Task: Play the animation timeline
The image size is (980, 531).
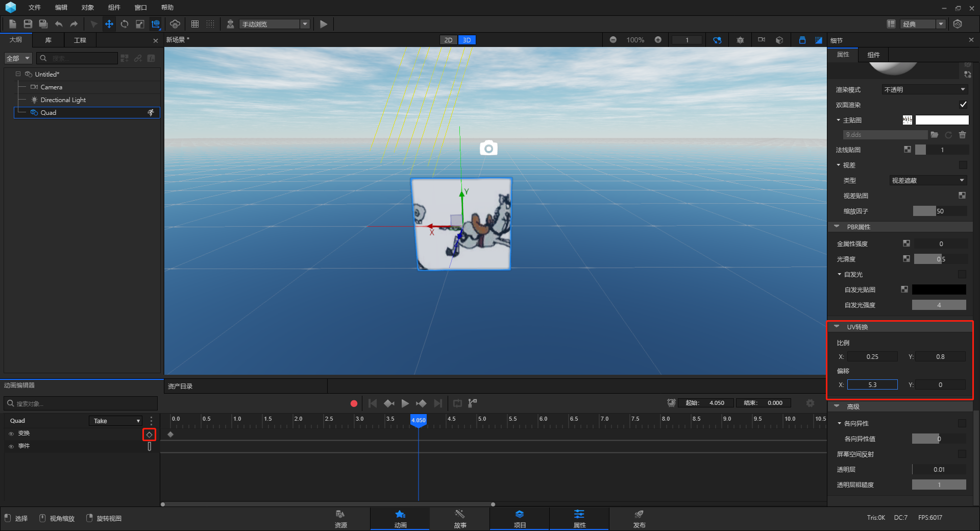Action: [x=405, y=403]
